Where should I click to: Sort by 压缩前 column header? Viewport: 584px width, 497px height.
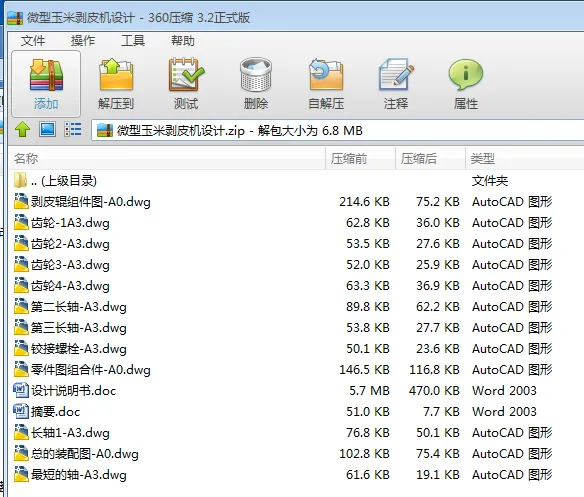[361, 158]
